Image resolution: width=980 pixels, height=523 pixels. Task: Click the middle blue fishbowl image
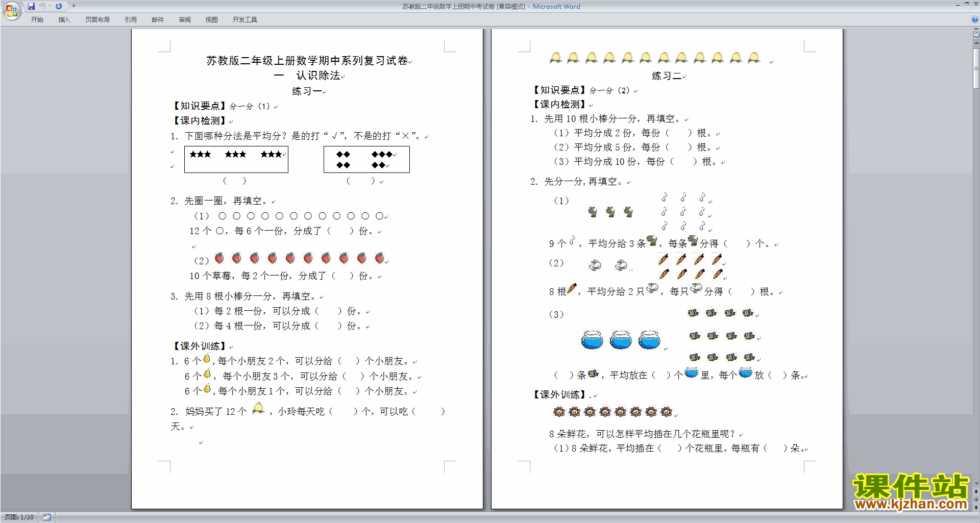pyautogui.click(x=621, y=339)
